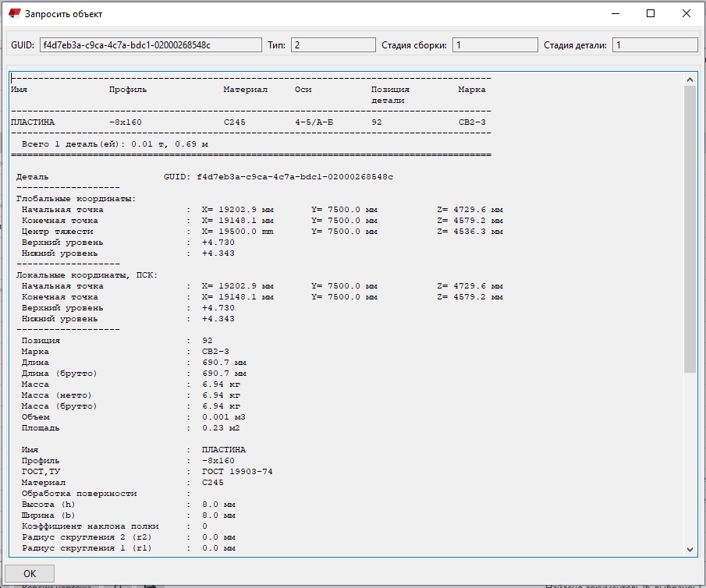706x588 pixels.
Task: Click the Центр тяжести line
Action: (x=57, y=232)
